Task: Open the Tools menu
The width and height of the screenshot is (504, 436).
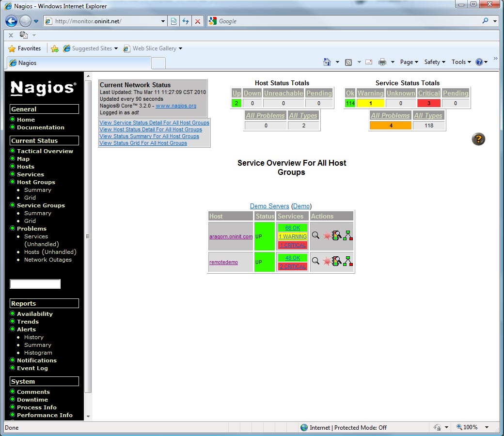Action: click(461, 62)
